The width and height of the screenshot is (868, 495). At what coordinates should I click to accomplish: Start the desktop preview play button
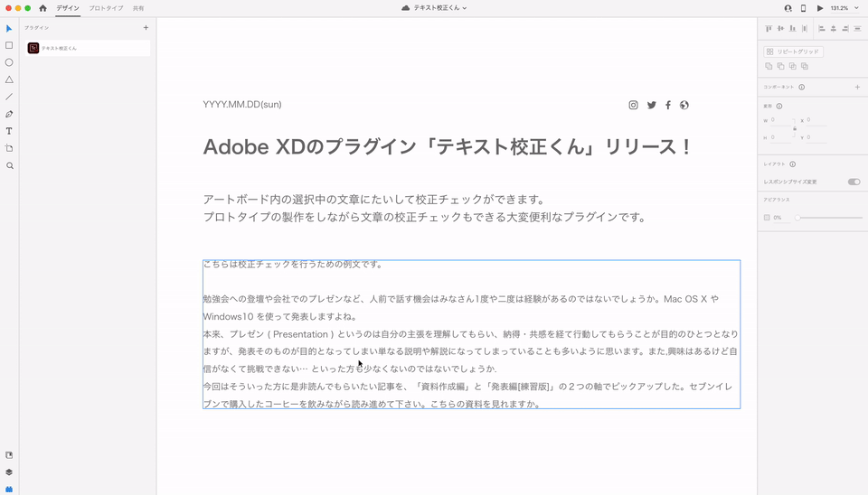click(x=820, y=8)
